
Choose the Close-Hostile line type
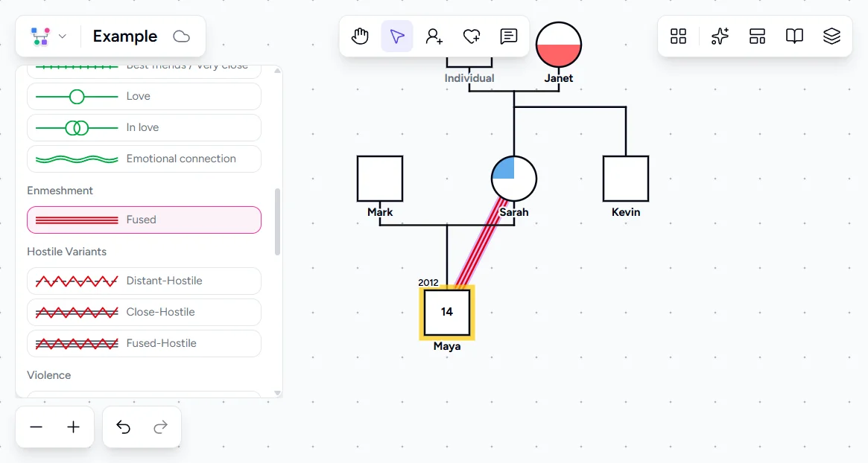[x=144, y=312]
